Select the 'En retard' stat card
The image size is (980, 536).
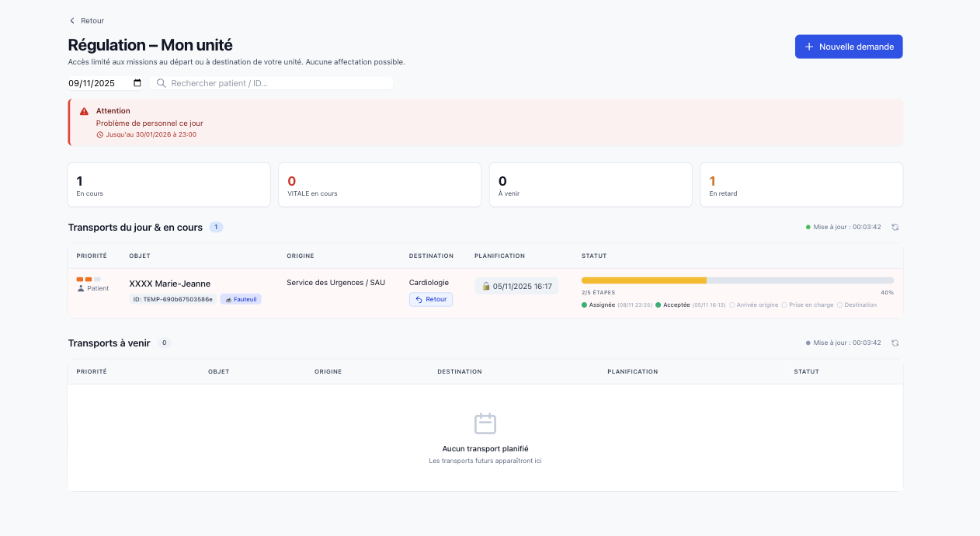tap(801, 185)
